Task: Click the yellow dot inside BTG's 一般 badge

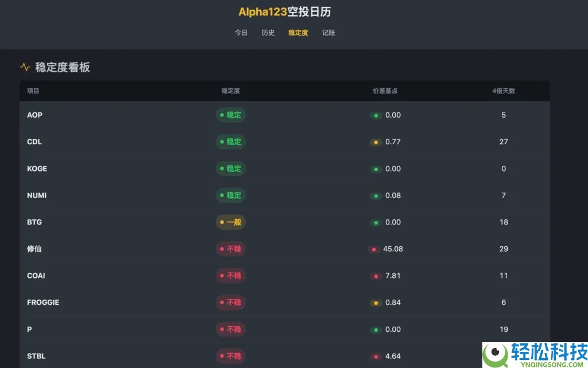Action: point(222,222)
